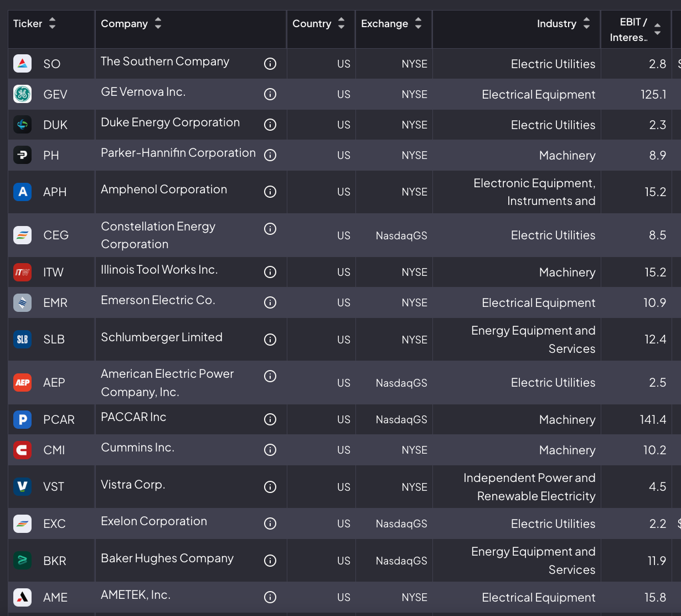Sort by EBIT / Interest column
Screen dimensions: 681x616
657,29
